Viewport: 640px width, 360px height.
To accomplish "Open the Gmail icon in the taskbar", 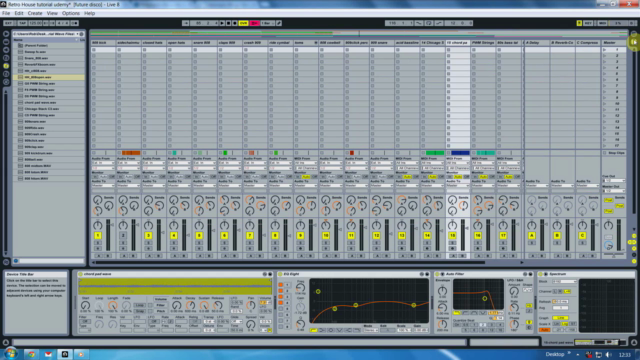I will (48, 354).
